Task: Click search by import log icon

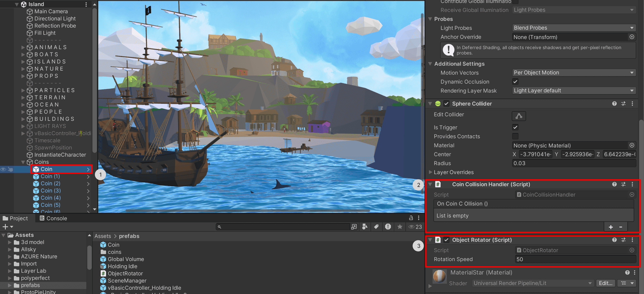Action: pyautogui.click(x=388, y=227)
